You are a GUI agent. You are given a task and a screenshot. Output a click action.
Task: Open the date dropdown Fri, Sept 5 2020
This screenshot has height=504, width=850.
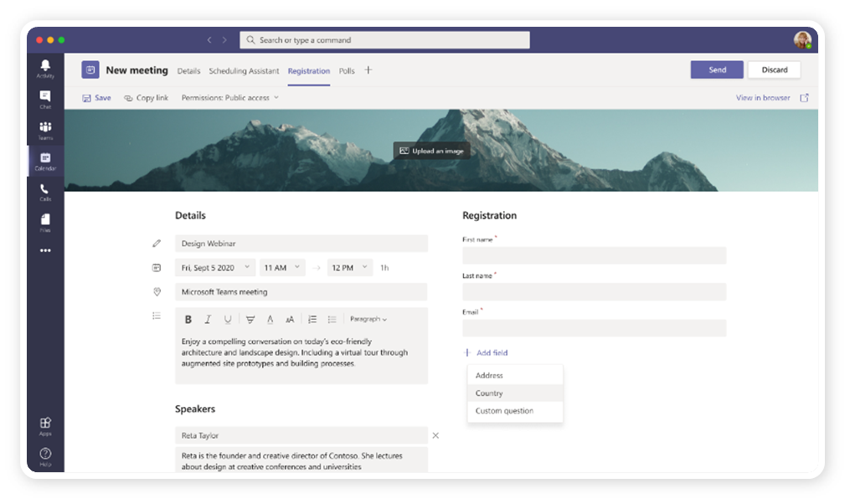(x=215, y=268)
